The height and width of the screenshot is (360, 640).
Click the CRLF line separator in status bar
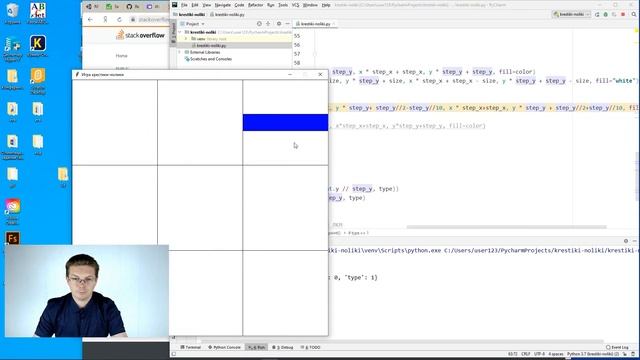[x=526, y=354]
